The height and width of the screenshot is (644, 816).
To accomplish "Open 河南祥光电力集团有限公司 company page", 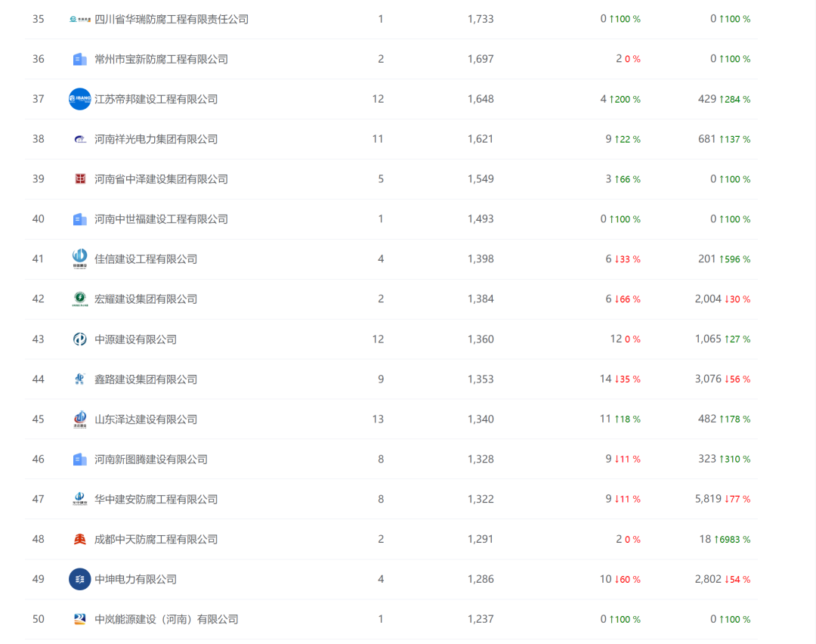I will point(156,139).
